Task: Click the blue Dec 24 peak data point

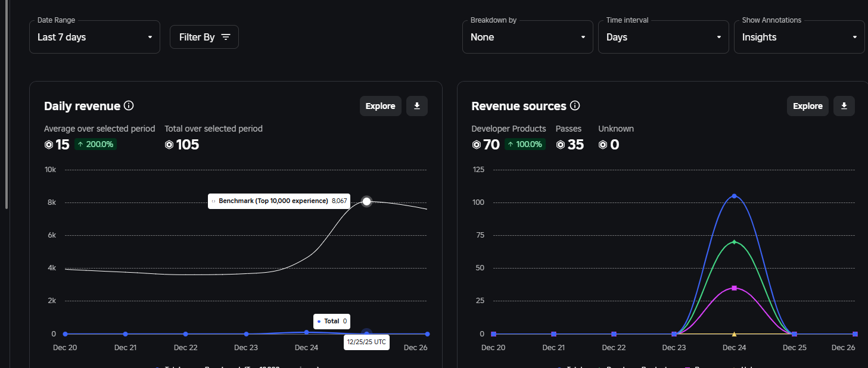Action: (x=734, y=196)
